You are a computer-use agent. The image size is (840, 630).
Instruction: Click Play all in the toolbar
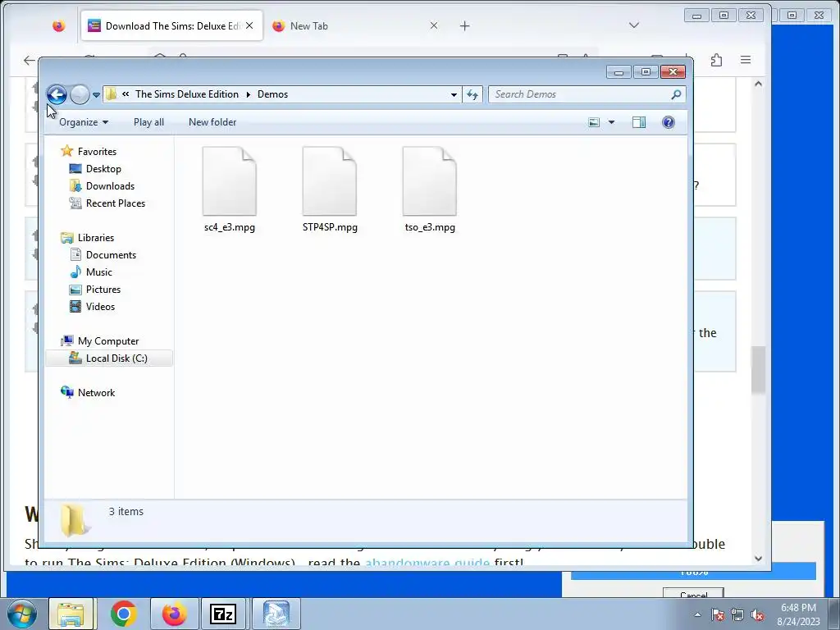click(149, 122)
